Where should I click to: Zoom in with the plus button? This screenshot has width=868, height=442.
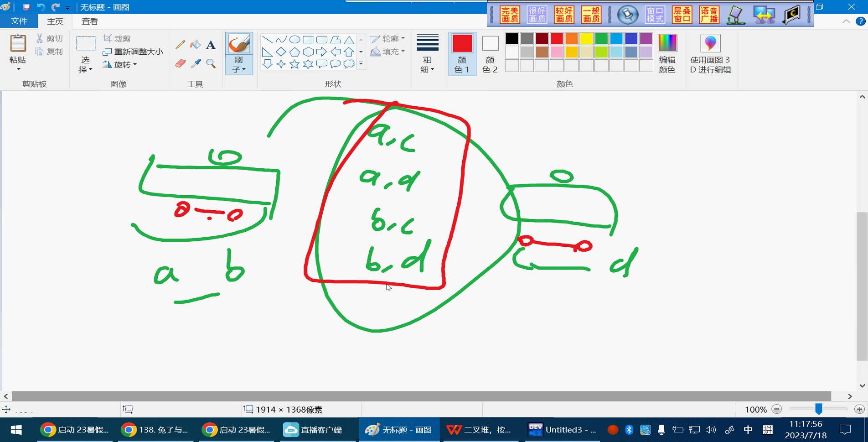coord(859,410)
